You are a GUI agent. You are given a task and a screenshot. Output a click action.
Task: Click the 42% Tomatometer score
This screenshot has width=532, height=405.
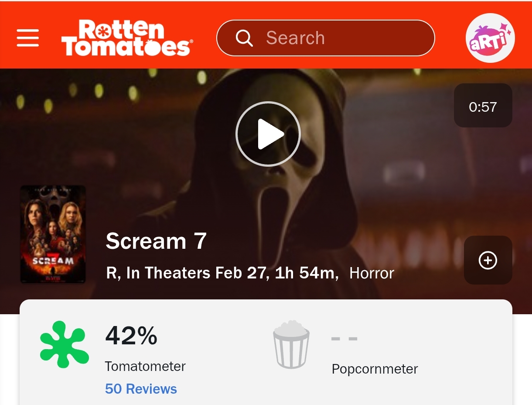pos(131,336)
